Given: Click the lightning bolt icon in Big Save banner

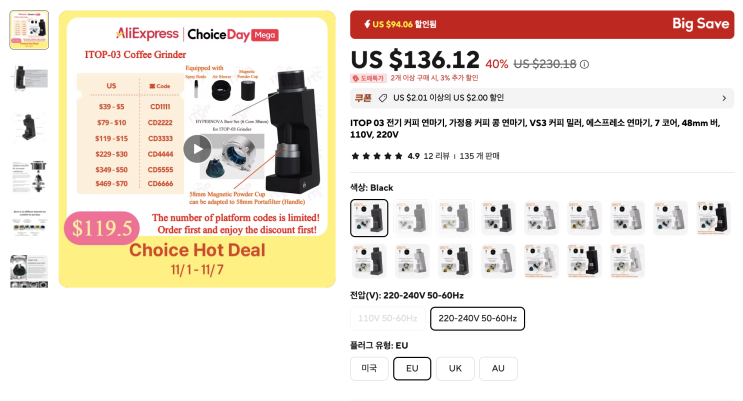Looking at the screenshot, I should (x=367, y=24).
